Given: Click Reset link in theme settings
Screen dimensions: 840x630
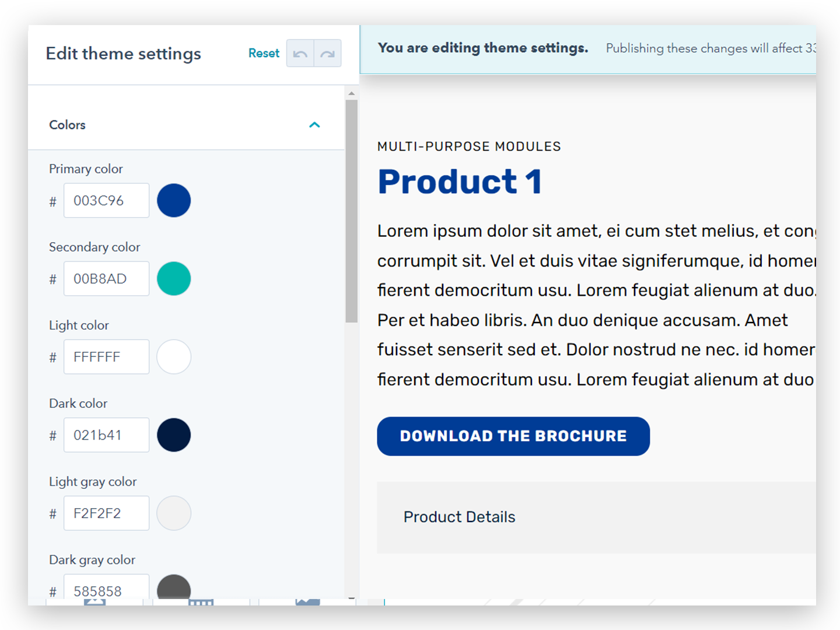Looking at the screenshot, I should [264, 53].
